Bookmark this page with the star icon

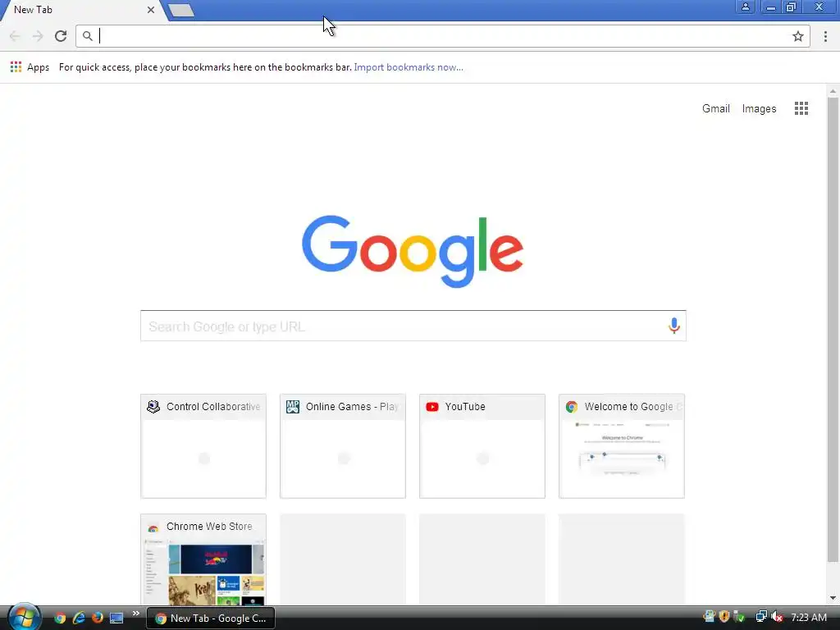pos(797,36)
